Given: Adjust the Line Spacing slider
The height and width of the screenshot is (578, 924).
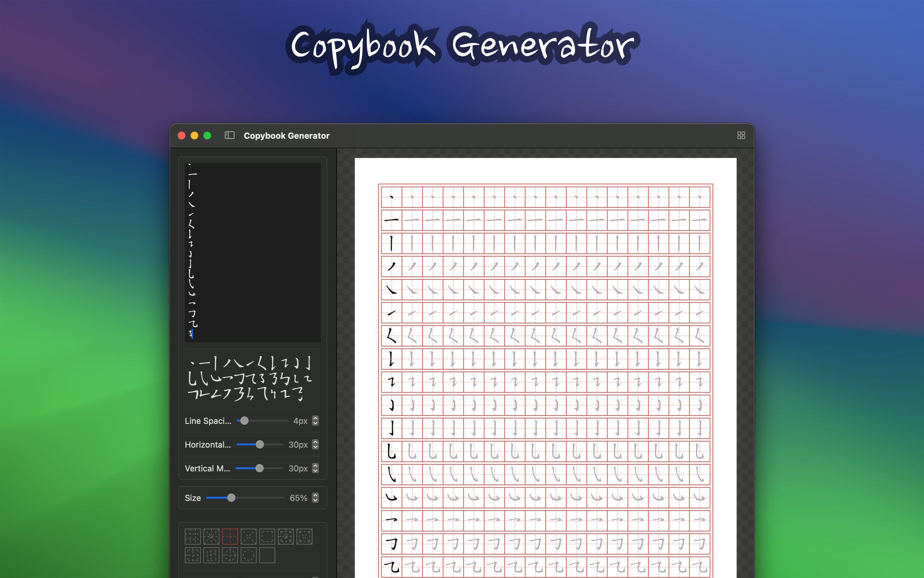Looking at the screenshot, I should pos(262,421).
